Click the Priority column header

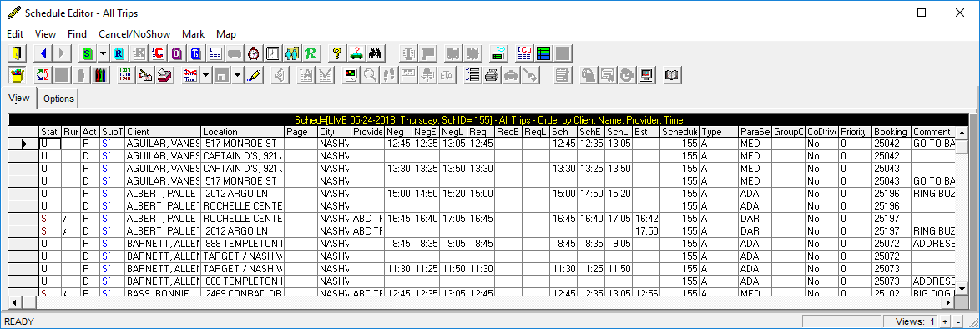click(855, 132)
